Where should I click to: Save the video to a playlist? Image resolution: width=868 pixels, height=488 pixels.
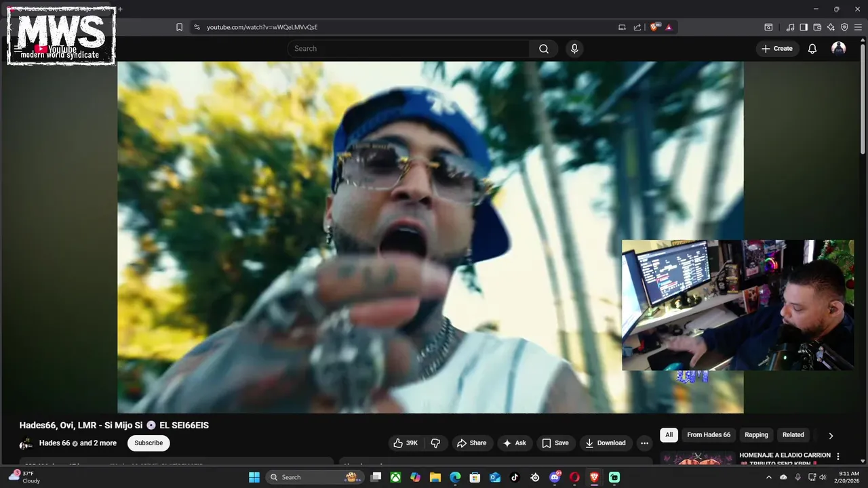pos(555,443)
